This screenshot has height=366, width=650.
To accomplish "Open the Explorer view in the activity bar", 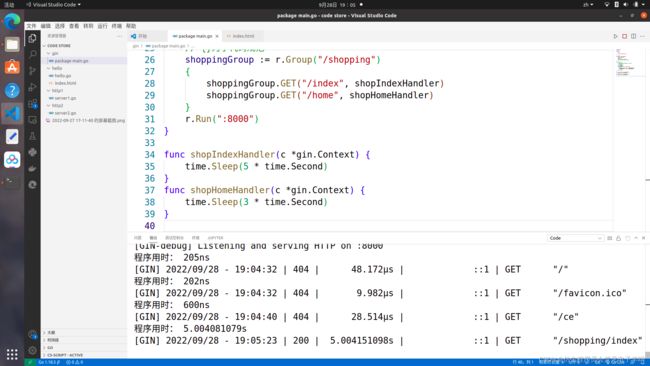I will (x=32, y=39).
